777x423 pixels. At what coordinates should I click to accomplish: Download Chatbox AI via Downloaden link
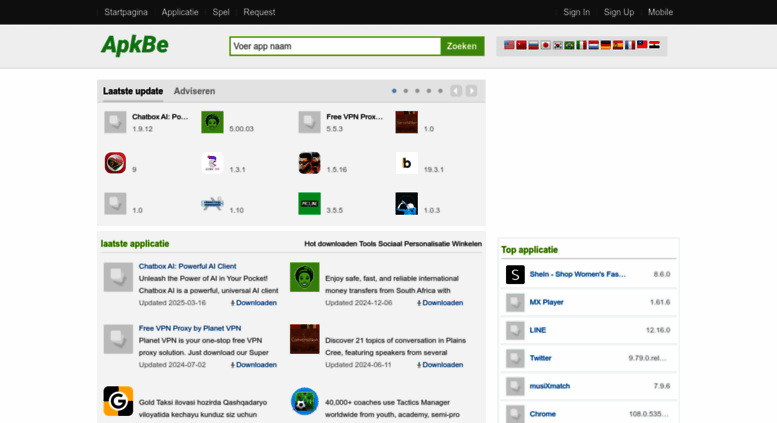(x=254, y=303)
